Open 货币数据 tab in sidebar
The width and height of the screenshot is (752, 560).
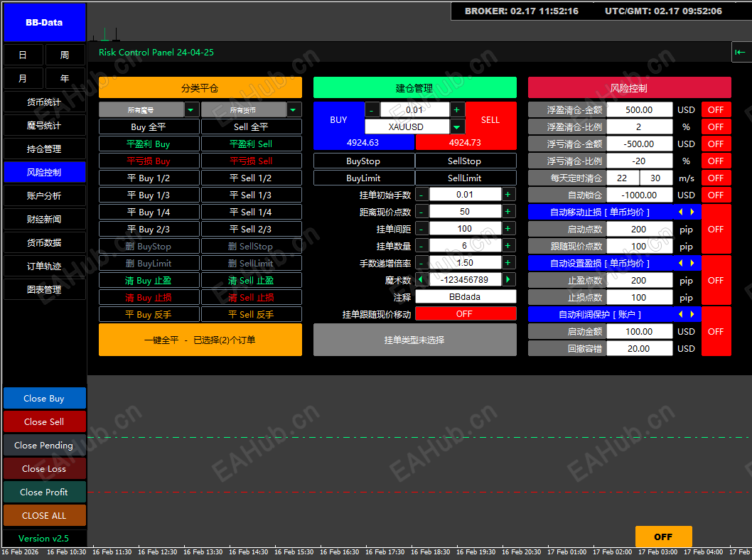[x=44, y=242]
